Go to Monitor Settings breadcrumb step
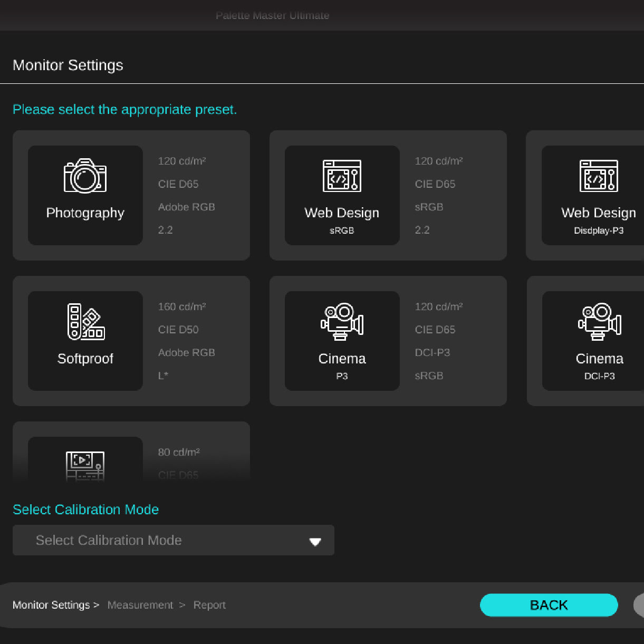Image resolution: width=644 pixels, height=644 pixels. 51,605
